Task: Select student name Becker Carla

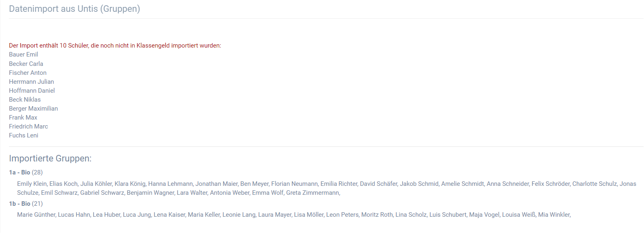Action: [26, 64]
